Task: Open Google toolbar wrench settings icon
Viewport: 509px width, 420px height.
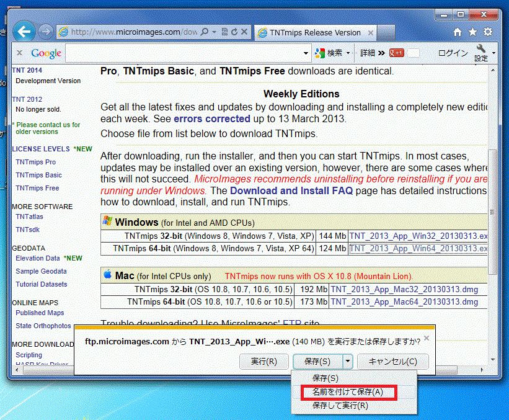Action: (x=480, y=53)
